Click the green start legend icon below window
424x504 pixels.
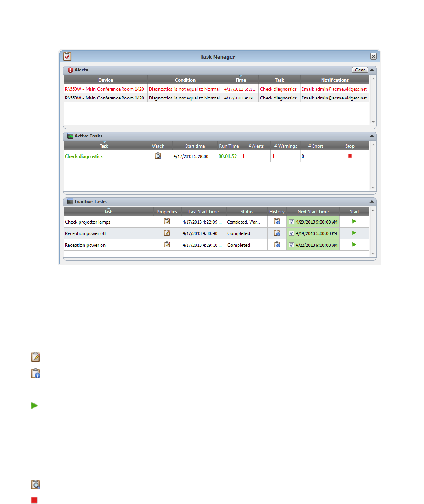35,405
